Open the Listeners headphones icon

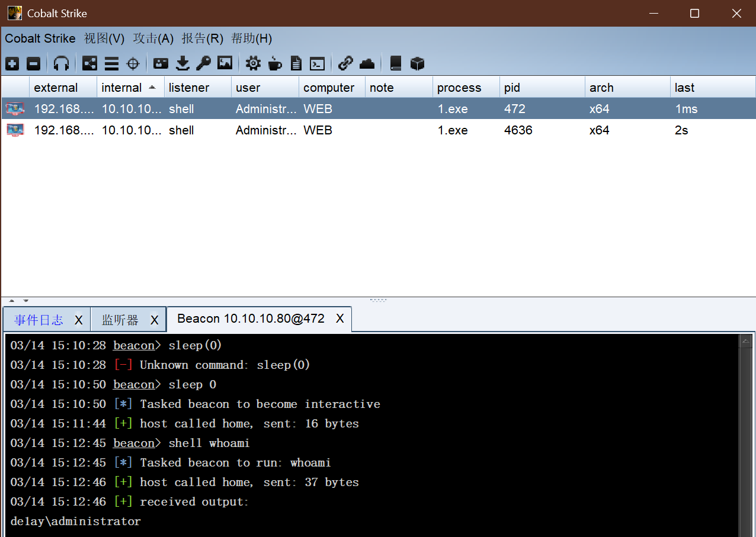pos(62,63)
